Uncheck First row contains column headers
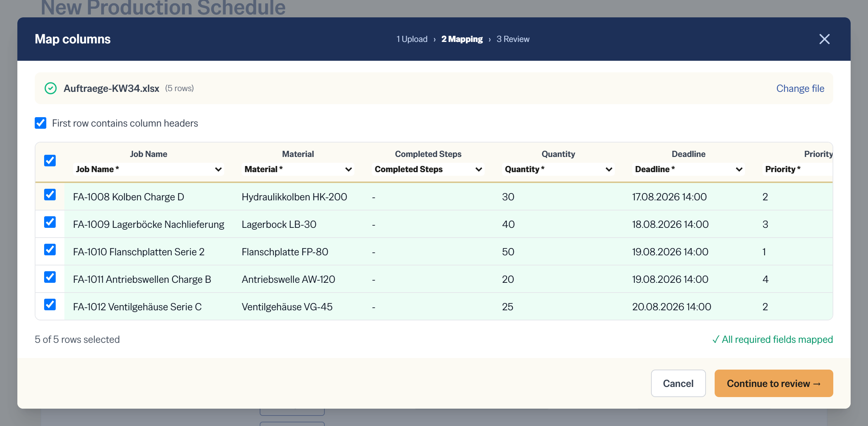 [41, 123]
